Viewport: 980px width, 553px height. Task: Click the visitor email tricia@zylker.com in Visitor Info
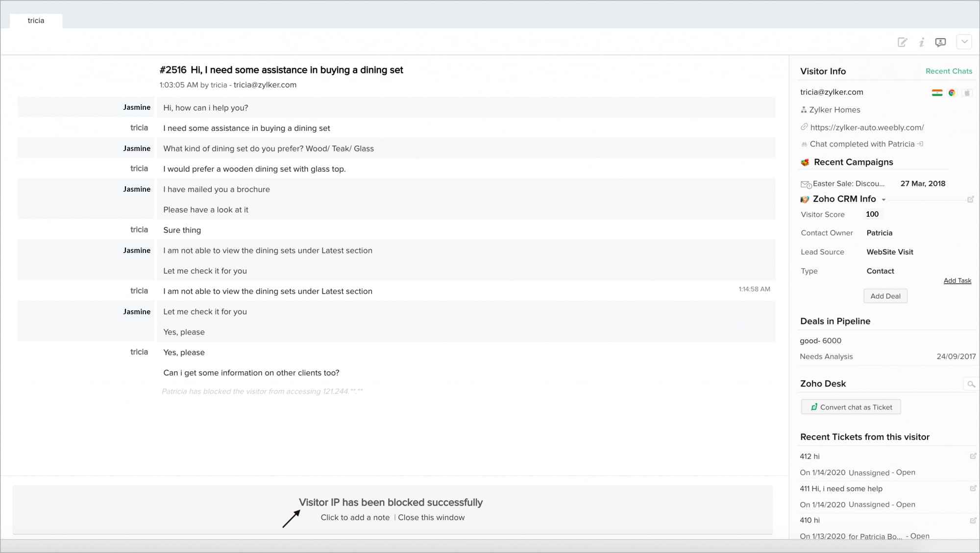832,92
